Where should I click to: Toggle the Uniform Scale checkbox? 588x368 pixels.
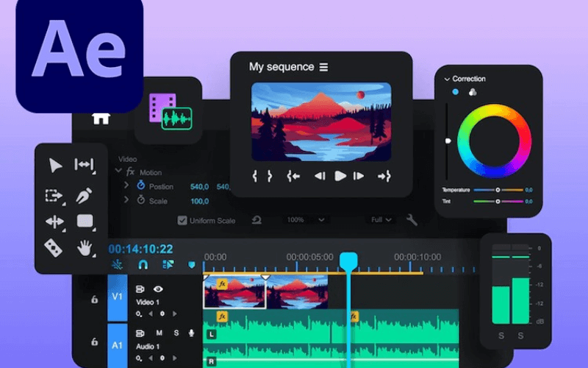coord(183,220)
